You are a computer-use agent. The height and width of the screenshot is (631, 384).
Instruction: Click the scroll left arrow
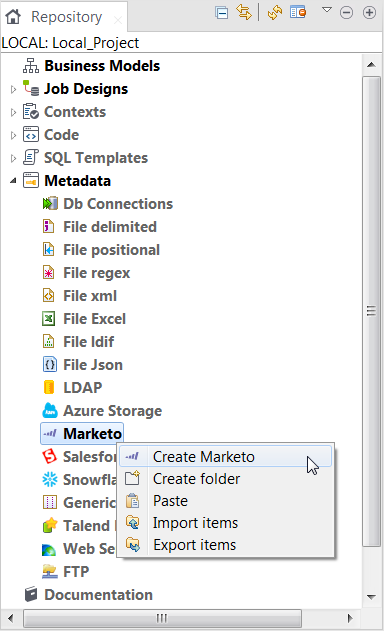point(10,618)
